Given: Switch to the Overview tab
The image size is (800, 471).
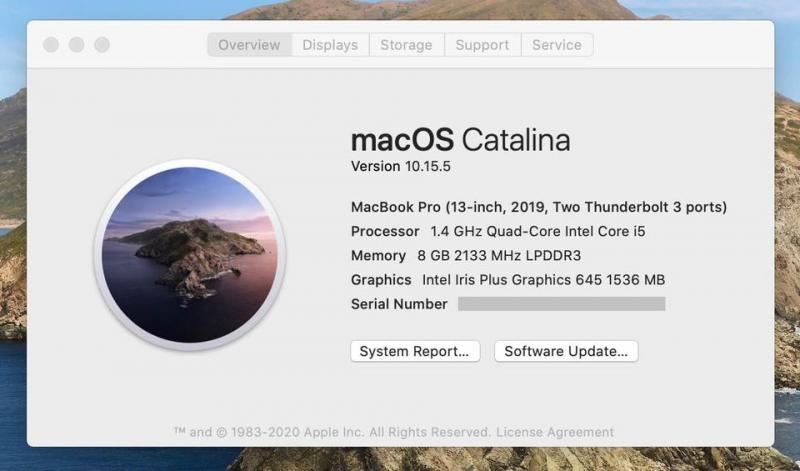Looking at the screenshot, I should click(249, 45).
